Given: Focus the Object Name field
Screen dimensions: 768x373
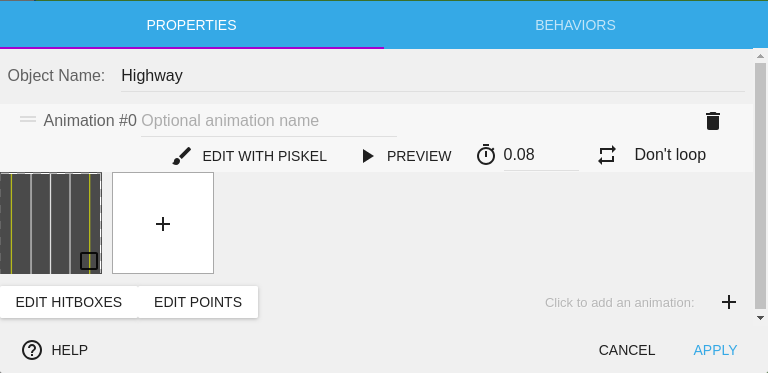Looking at the screenshot, I should (x=433, y=76).
